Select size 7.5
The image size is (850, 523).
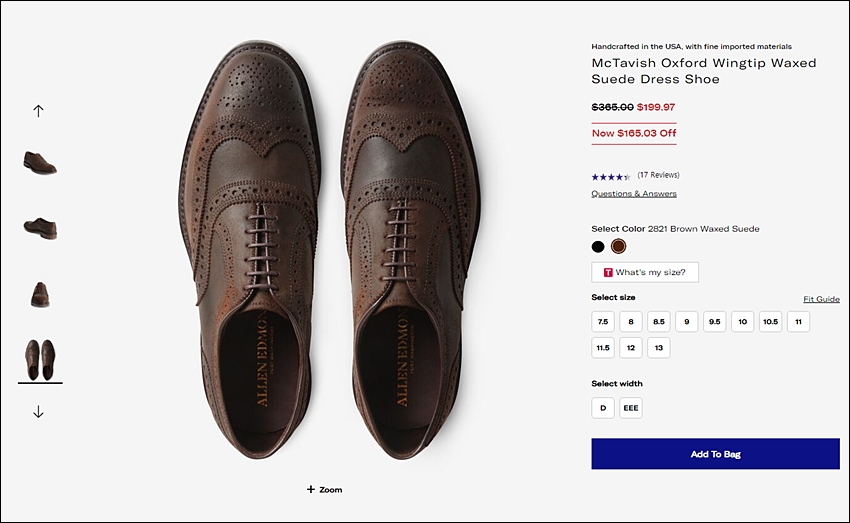click(603, 321)
